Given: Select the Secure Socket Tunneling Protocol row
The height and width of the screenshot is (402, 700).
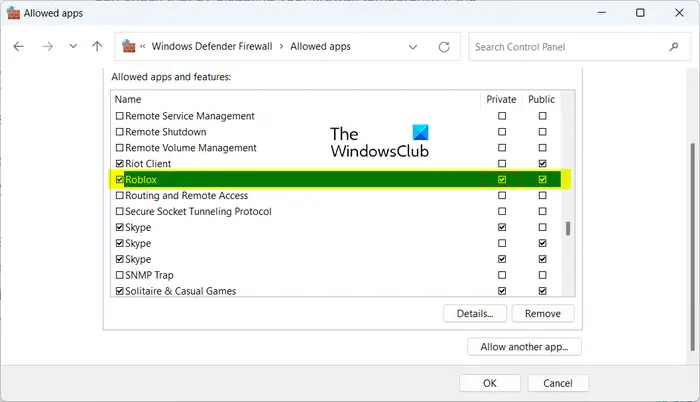Looking at the screenshot, I should point(336,211).
